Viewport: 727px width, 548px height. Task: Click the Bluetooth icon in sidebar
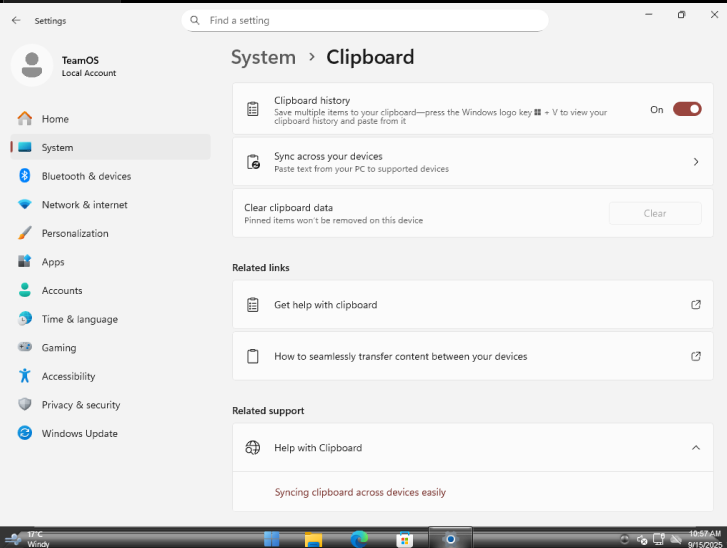coord(25,176)
